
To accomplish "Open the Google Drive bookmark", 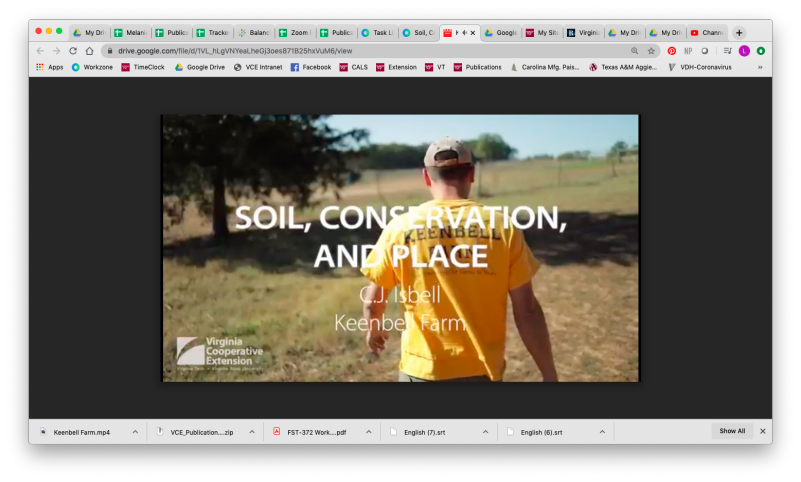I will coord(200,67).
